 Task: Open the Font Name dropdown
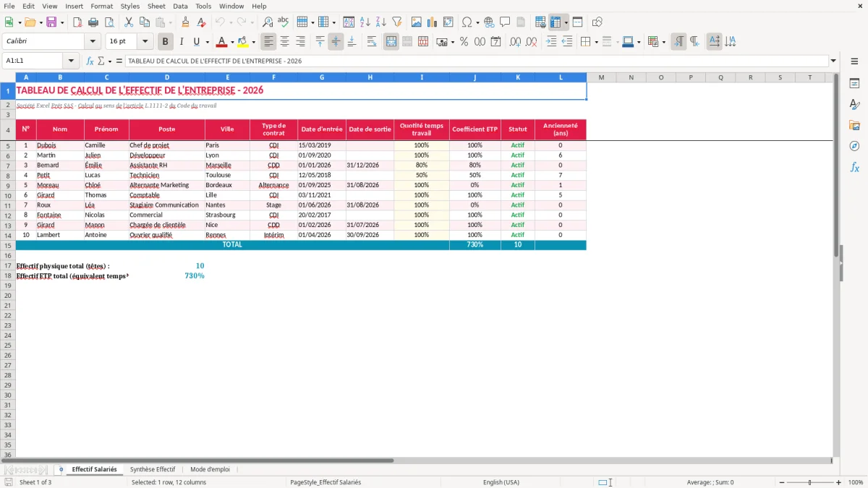[92, 42]
